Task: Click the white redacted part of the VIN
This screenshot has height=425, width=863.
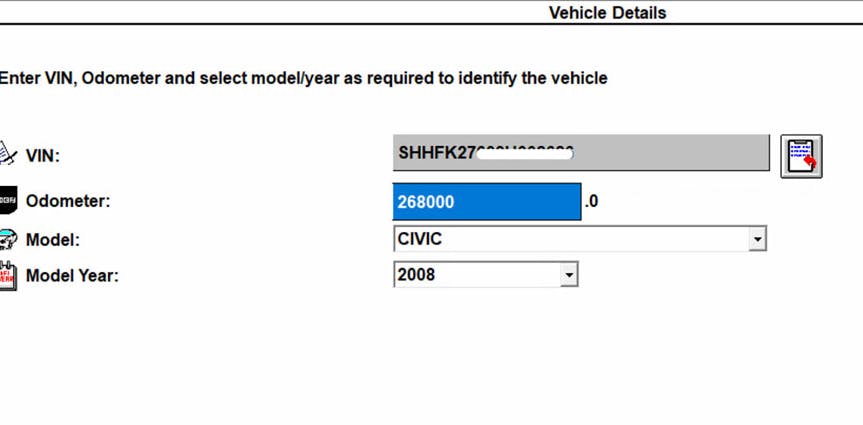Action: pos(525,153)
